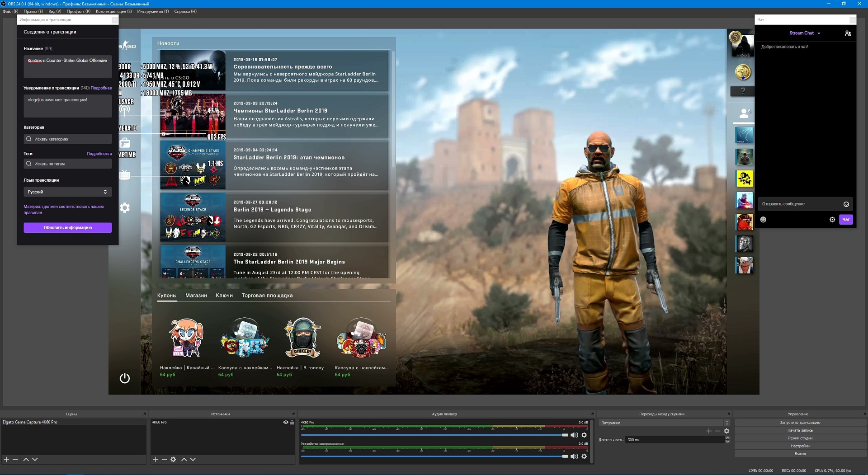Move source up in Источники panel
The width and height of the screenshot is (868, 475).
click(184, 459)
